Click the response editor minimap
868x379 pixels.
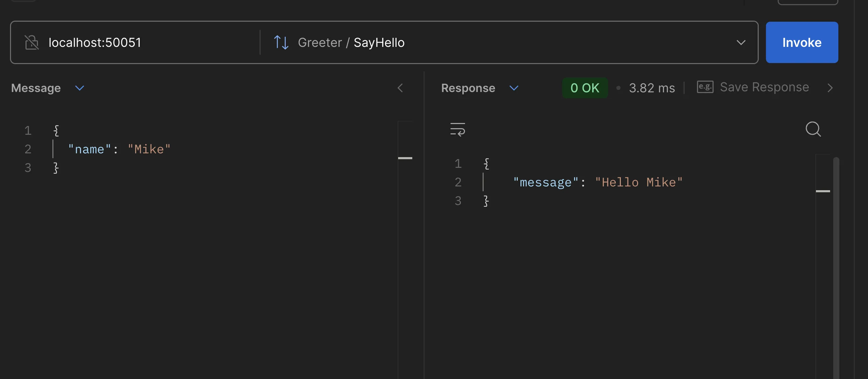tap(823, 266)
